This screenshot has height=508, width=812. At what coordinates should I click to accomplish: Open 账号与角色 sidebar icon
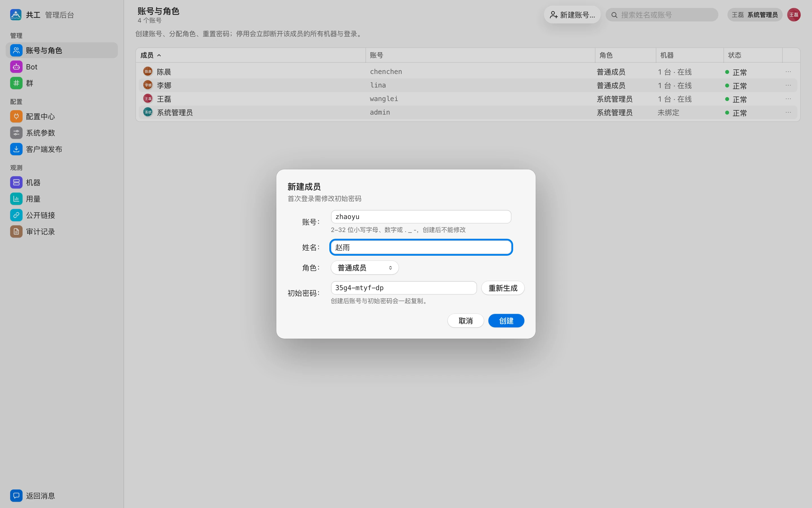(x=16, y=51)
